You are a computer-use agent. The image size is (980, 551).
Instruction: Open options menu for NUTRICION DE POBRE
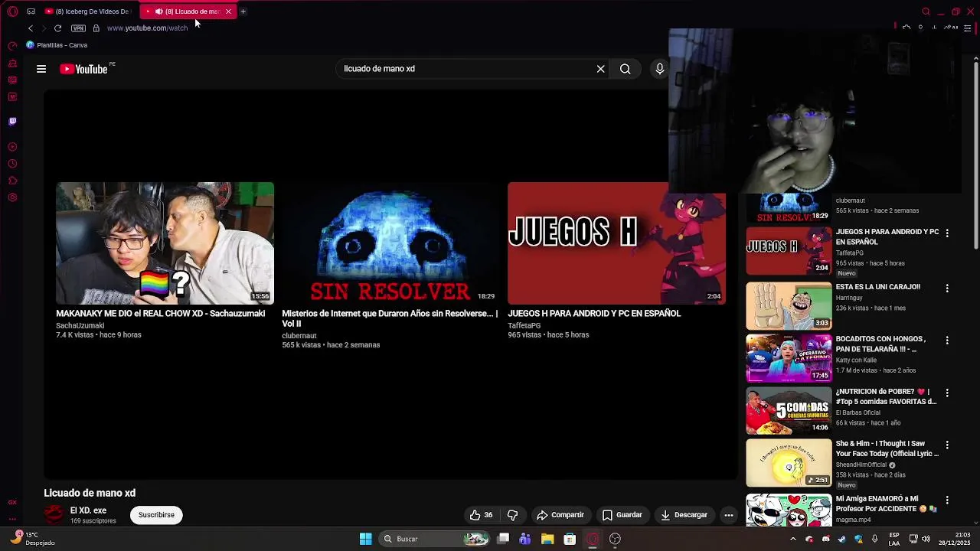947,393
